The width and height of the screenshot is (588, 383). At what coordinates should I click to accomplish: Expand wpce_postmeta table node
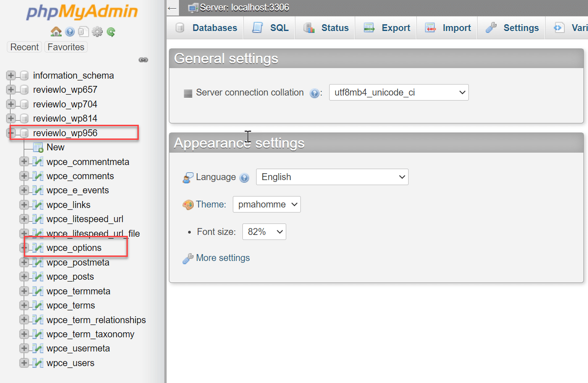click(24, 262)
